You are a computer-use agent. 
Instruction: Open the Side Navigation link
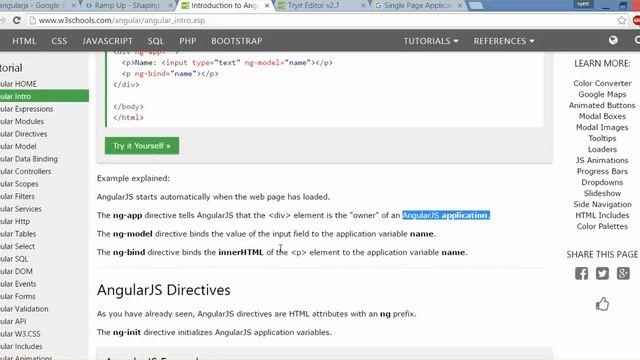click(602, 204)
